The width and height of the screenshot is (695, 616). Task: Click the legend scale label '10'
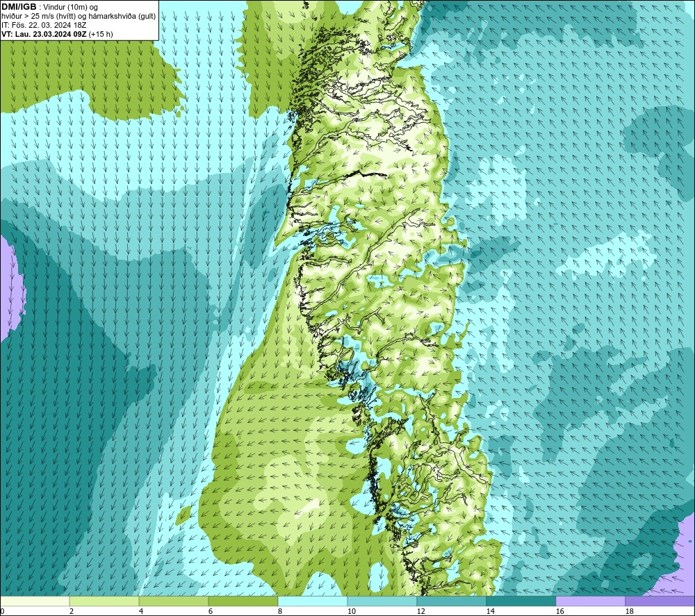coord(351,612)
